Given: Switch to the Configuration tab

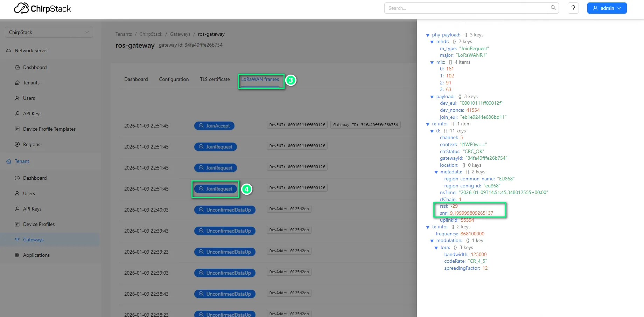Looking at the screenshot, I should (174, 80).
